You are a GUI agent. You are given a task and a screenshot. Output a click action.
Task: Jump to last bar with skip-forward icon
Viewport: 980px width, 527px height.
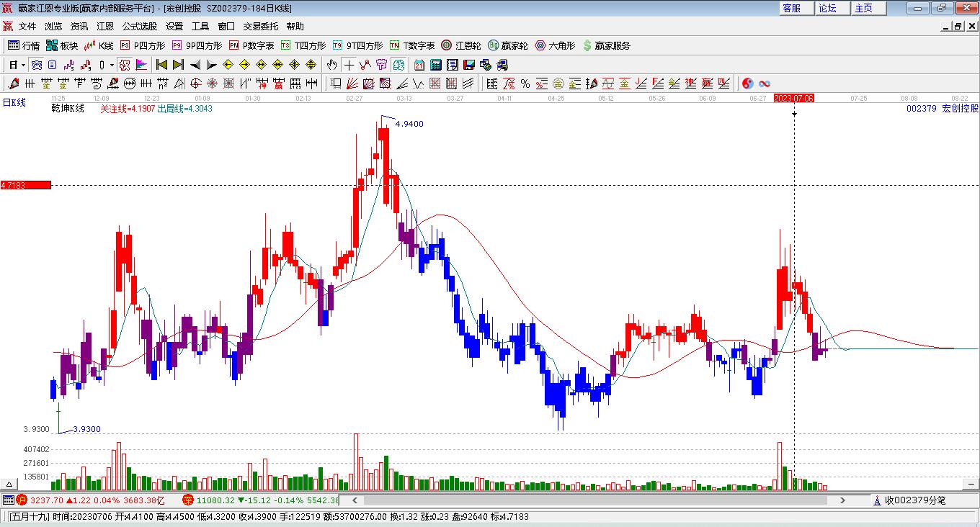(178, 65)
